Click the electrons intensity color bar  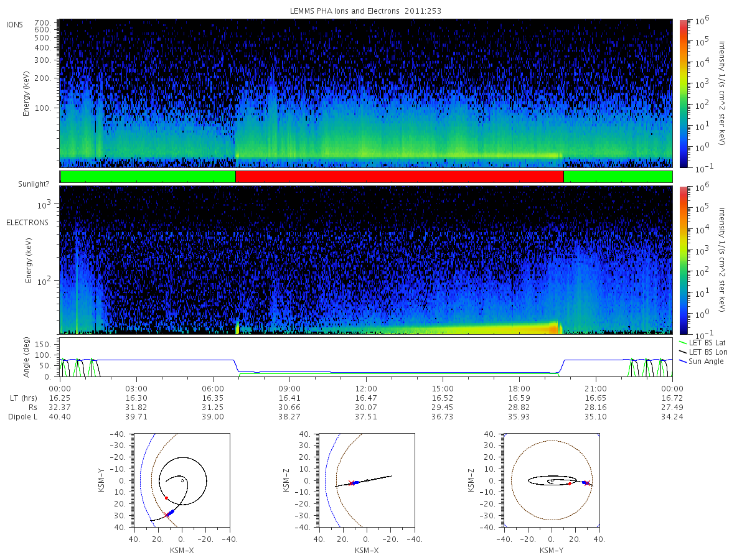[684, 260]
